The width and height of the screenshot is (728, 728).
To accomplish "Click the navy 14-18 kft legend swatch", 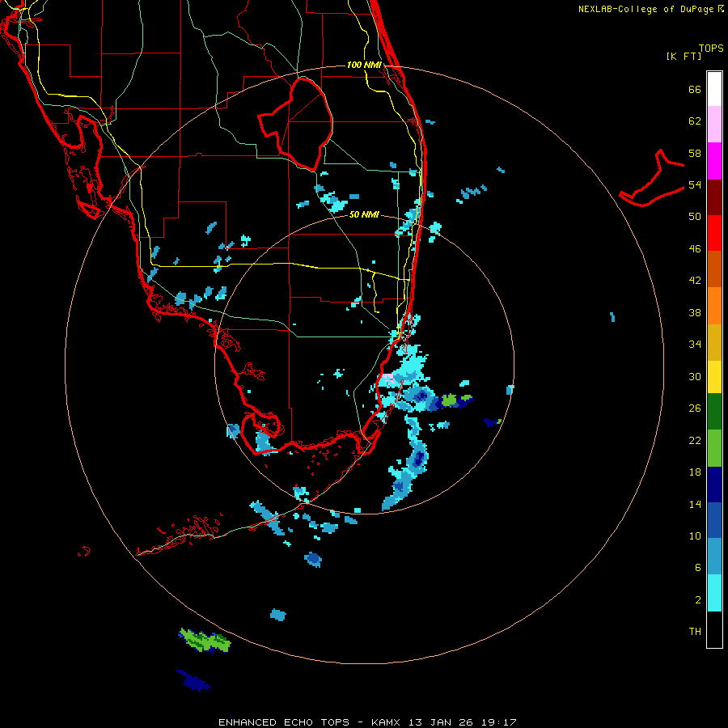I will [714, 485].
